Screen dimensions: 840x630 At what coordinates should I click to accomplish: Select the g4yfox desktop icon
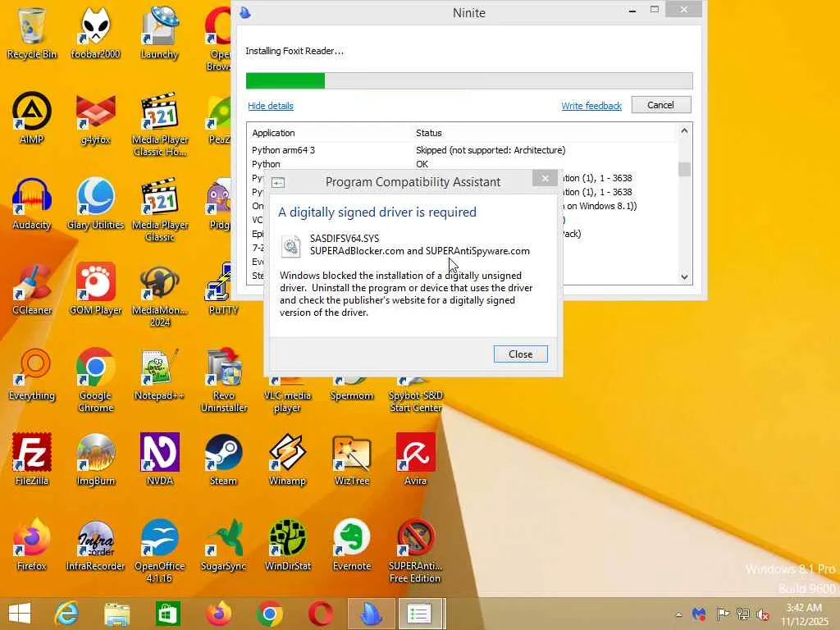(x=95, y=118)
